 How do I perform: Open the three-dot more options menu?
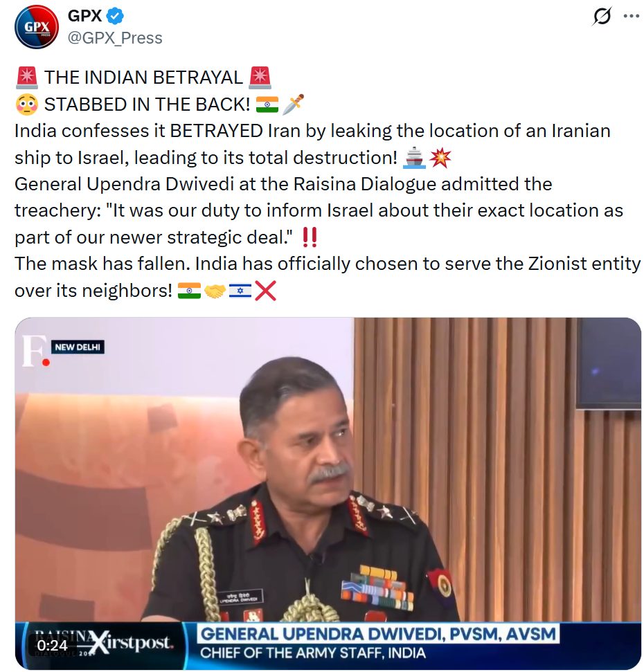631,17
